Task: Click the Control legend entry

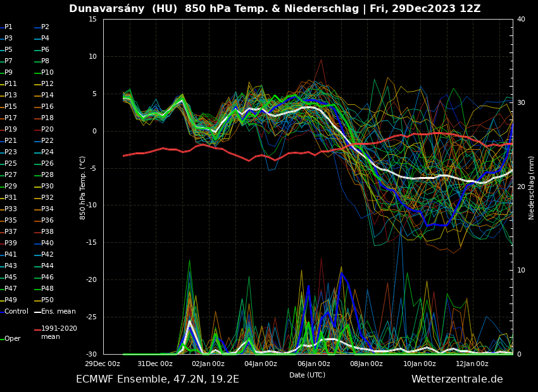Action: [x=16, y=312]
